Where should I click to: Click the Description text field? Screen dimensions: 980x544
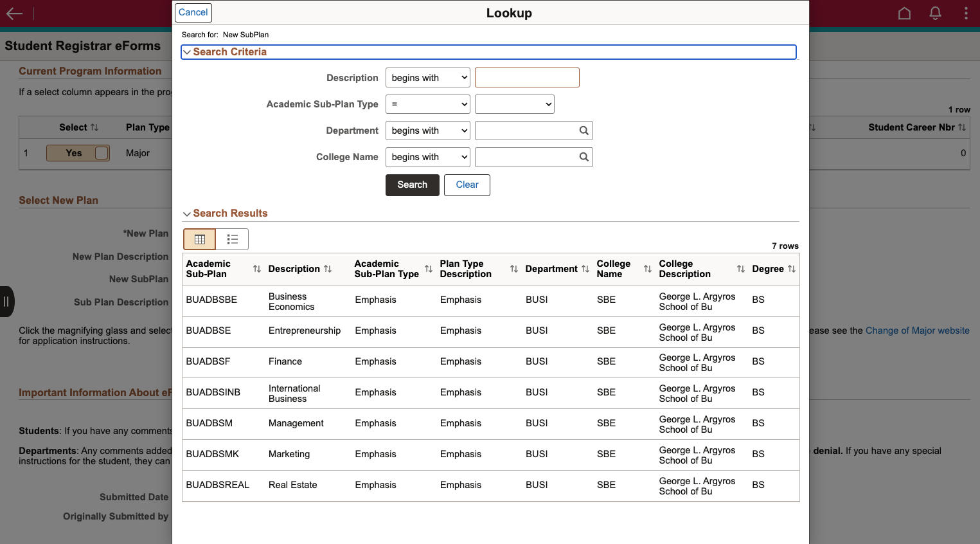[x=527, y=78]
